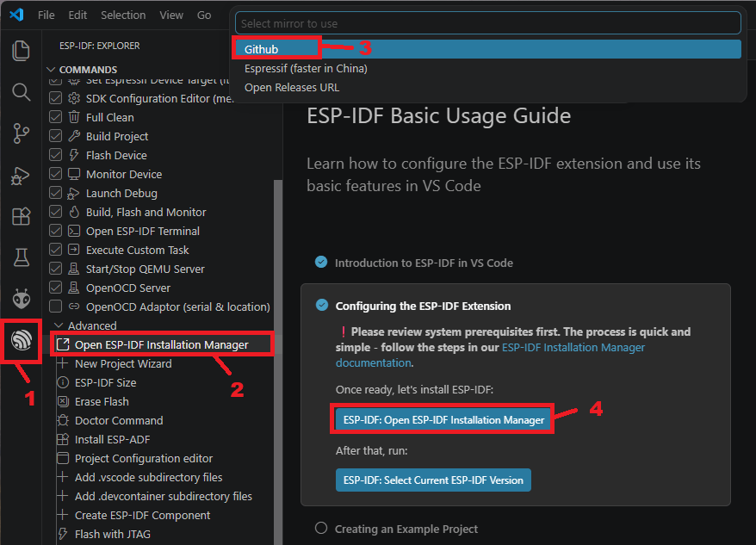Viewport: 756px width, 545px height.
Task: Click the lightning icon of Flash Device
Action: point(74,155)
